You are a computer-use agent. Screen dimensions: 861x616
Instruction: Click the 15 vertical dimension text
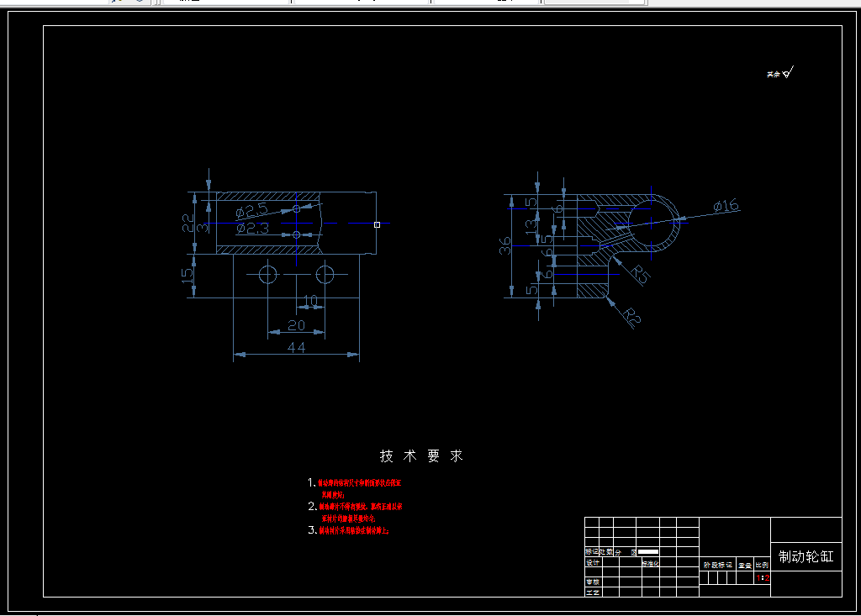(x=188, y=275)
